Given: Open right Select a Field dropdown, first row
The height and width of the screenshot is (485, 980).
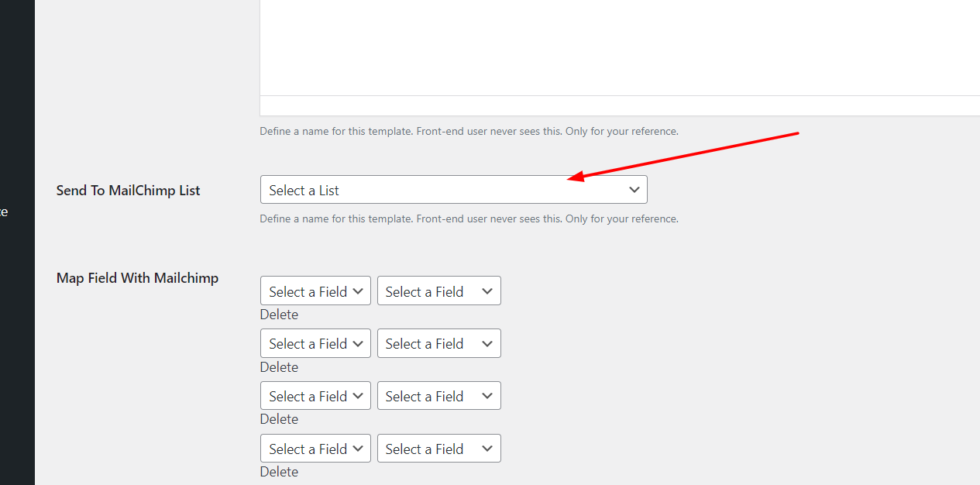Looking at the screenshot, I should [438, 291].
